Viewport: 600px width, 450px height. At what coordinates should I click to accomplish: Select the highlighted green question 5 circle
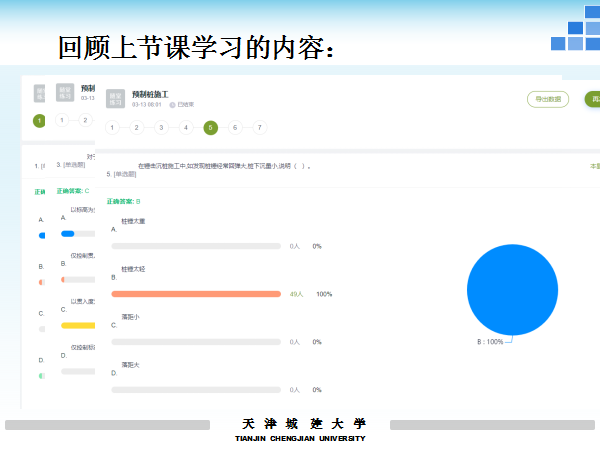coord(210,127)
